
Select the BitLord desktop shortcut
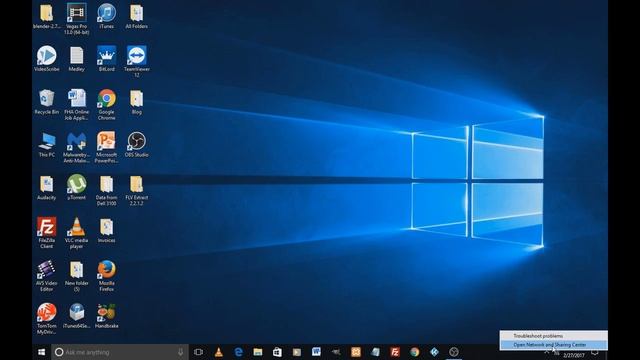(x=107, y=59)
